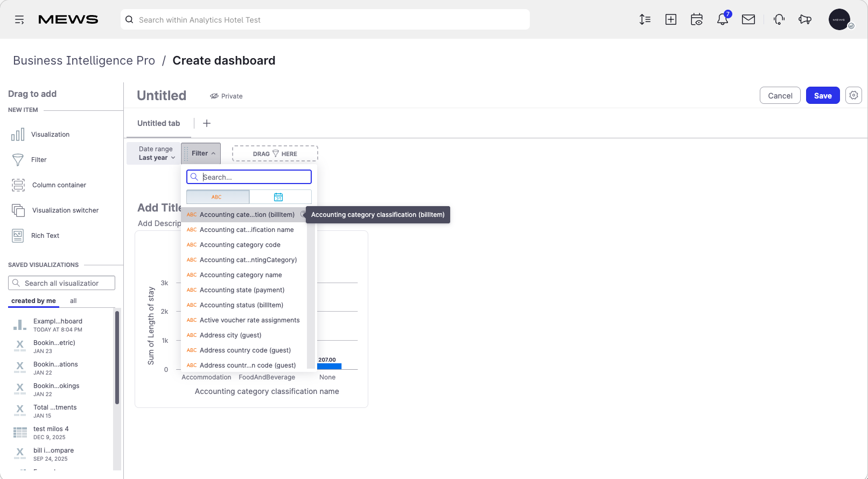Image resolution: width=868 pixels, height=479 pixels.
Task: Choose Accounting cat...ntingCategory) option
Action: (x=244, y=260)
